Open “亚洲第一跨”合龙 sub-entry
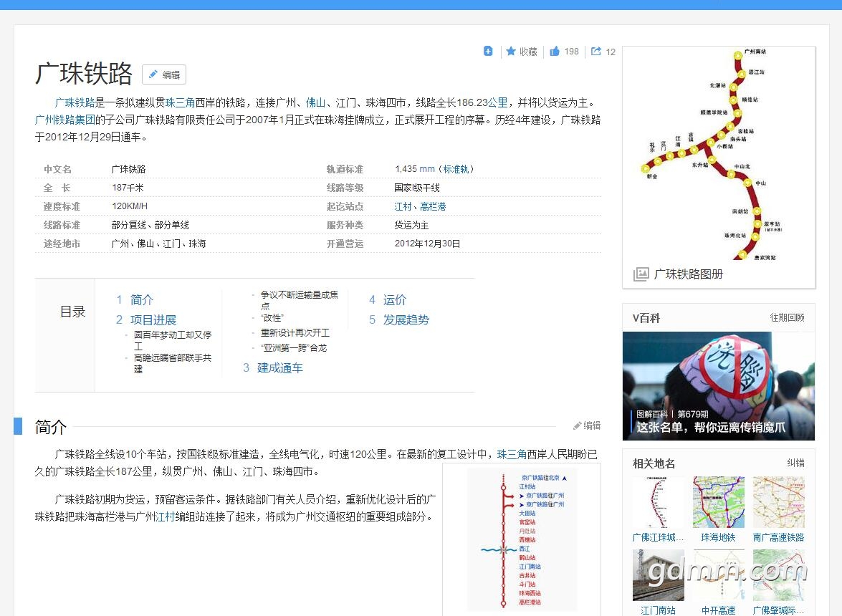The height and width of the screenshot is (616, 842). point(294,347)
